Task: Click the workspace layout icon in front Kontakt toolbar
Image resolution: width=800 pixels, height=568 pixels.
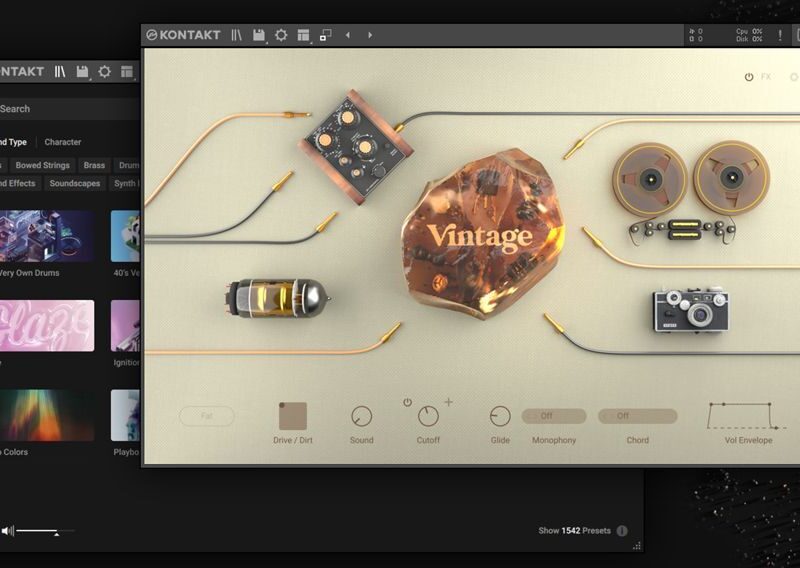Action: click(x=303, y=35)
